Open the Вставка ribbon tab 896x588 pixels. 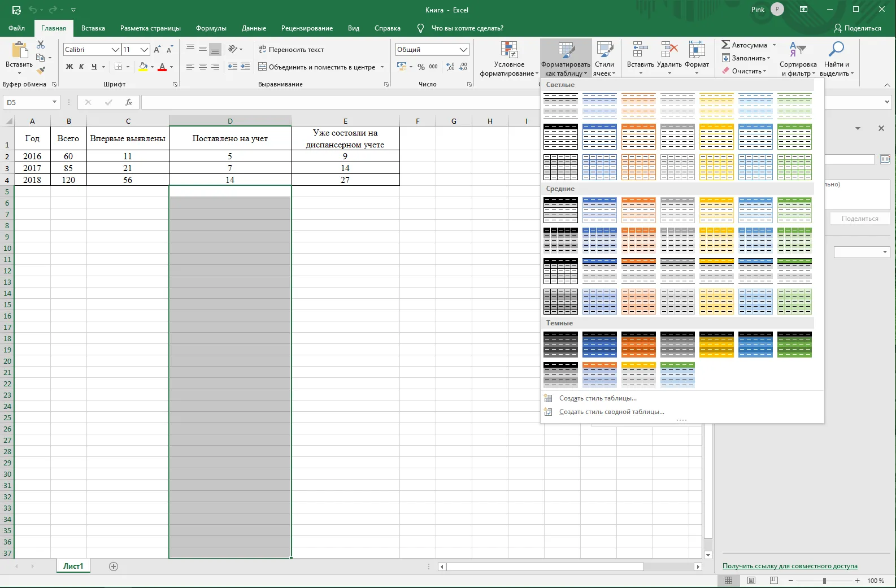pyautogui.click(x=93, y=28)
